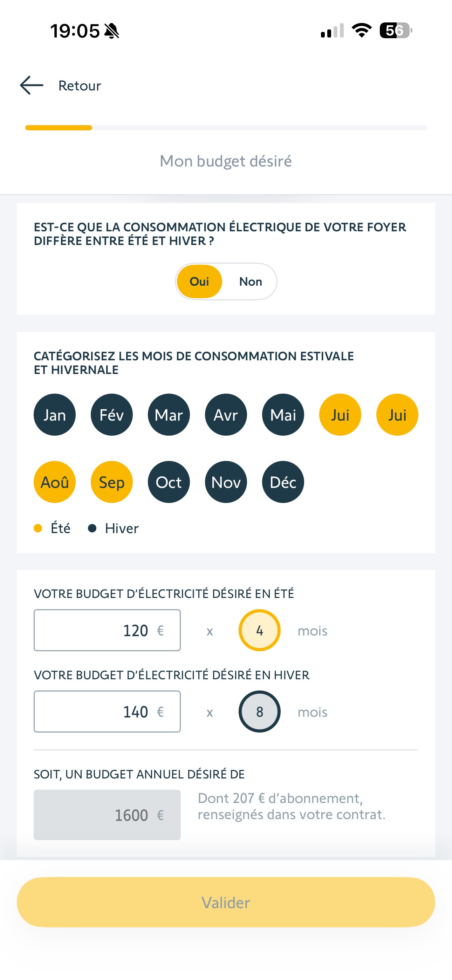Toggle the Jan month circle
Image resolution: width=452 pixels, height=980 pixels.
pyautogui.click(x=54, y=415)
